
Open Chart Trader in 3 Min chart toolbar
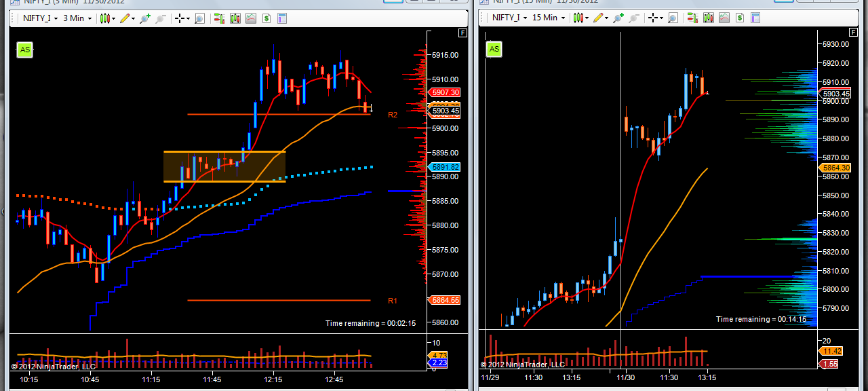[219, 18]
